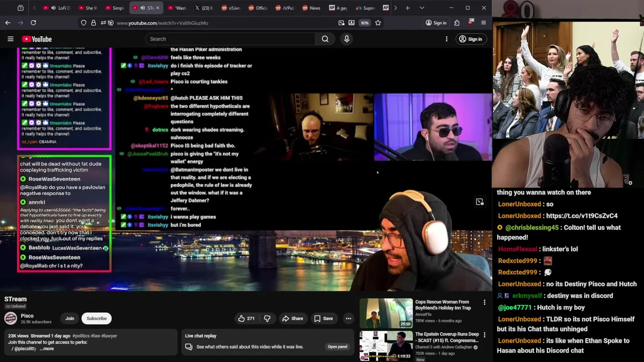Viewport: 644px width, 362px height.
Task: Click the browser toolbar Sign in account button
Action: pyautogui.click(x=436, y=23)
